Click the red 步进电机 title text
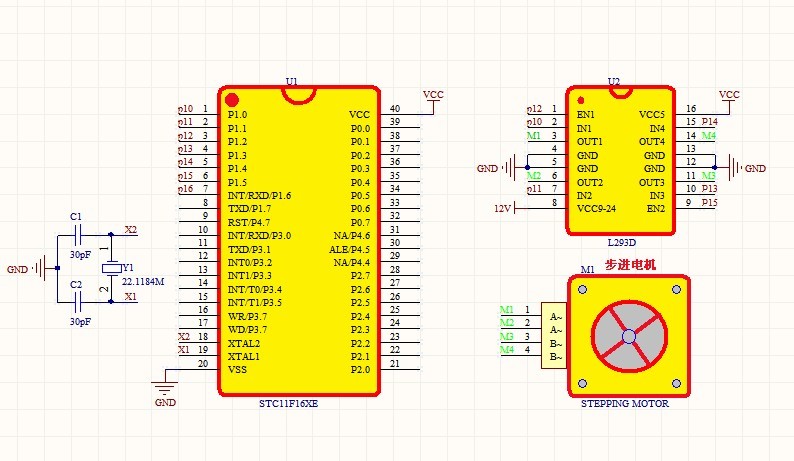This screenshot has width=794, height=461. [630, 265]
